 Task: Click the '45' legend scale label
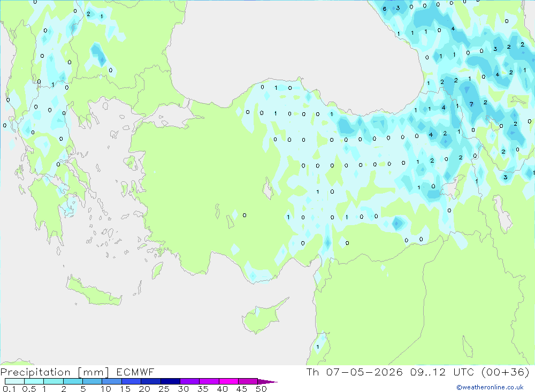point(242,389)
